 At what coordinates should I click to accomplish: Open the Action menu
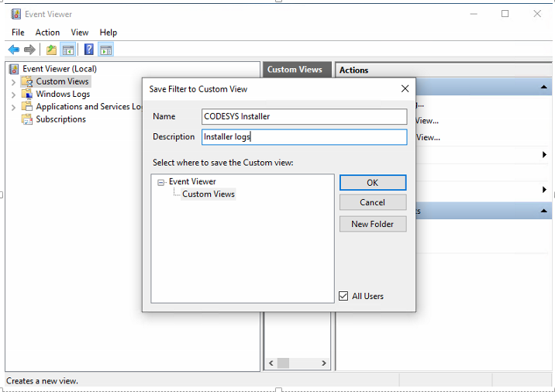click(47, 33)
